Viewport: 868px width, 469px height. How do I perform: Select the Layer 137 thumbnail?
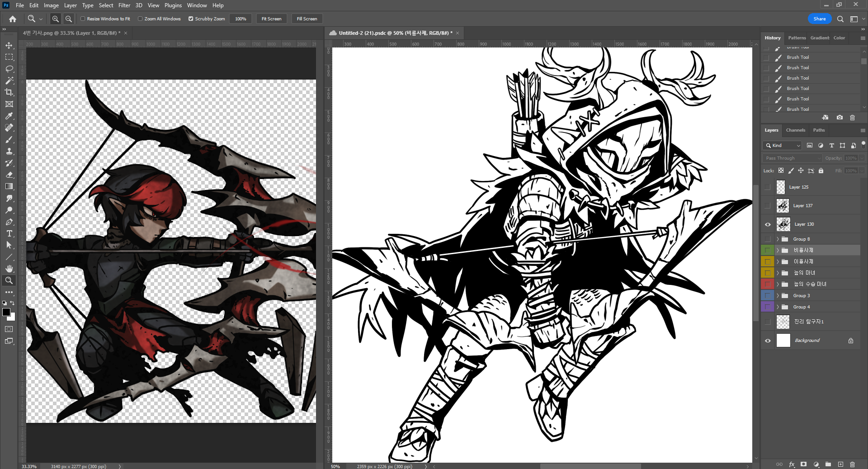coord(783,206)
